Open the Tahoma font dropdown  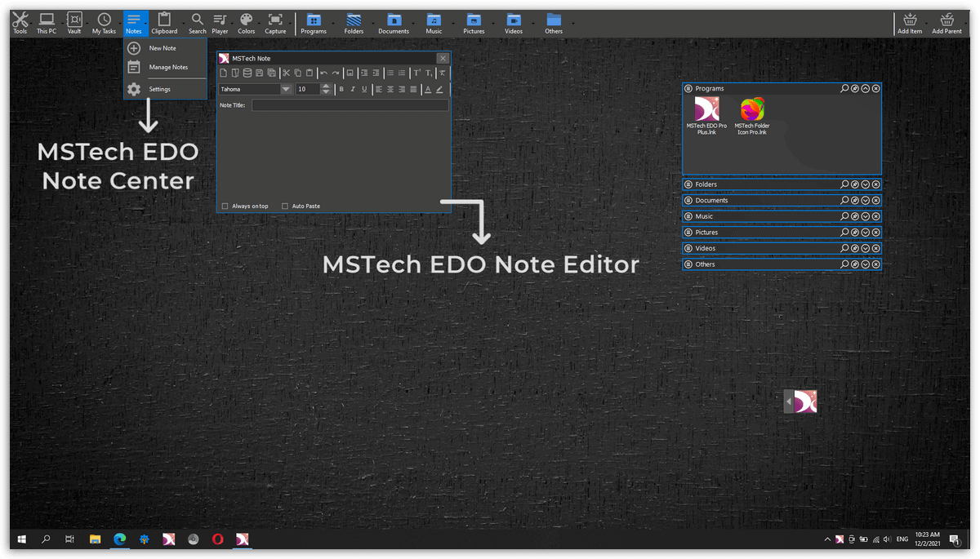coord(286,89)
